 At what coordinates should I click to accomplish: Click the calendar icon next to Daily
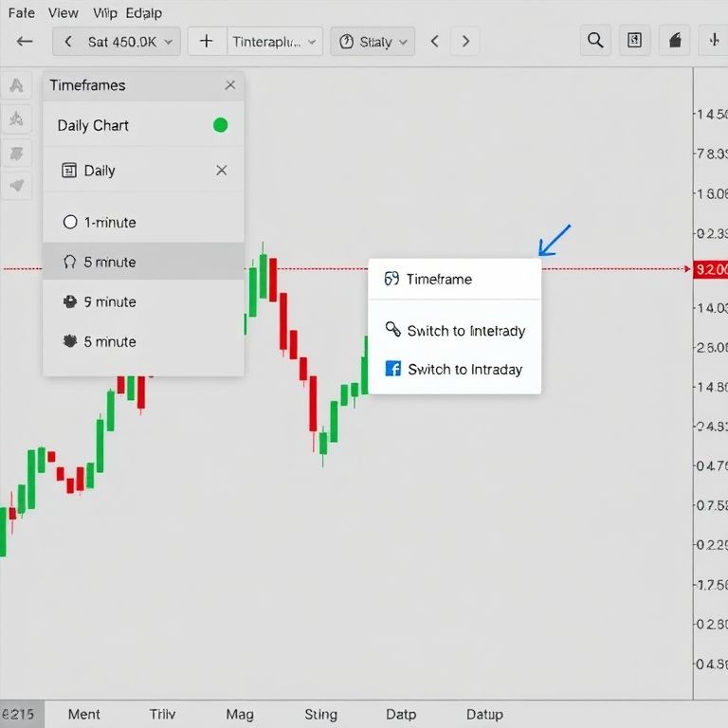pos(69,171)
